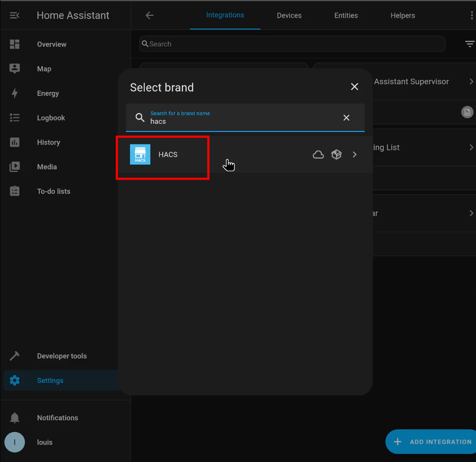Click the To-do lists clipboard icon
This screenshot has height=462, width=476.
(14, 191)
